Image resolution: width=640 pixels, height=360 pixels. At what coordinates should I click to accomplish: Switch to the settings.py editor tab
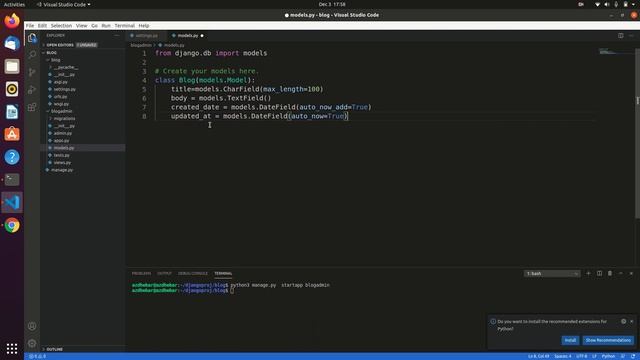point(147,36)
